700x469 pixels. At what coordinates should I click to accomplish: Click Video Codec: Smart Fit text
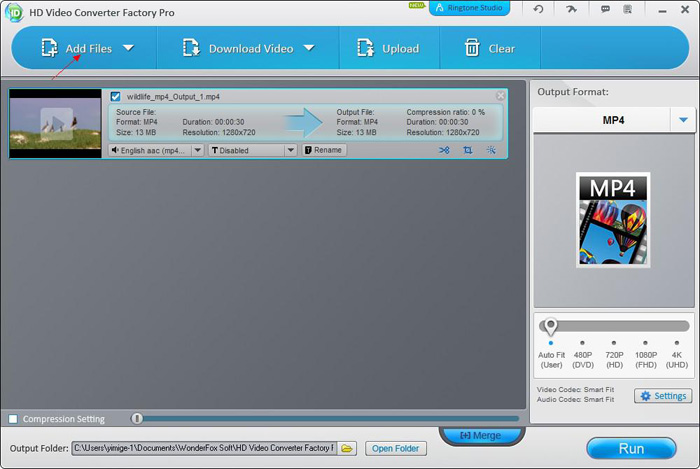575,390
